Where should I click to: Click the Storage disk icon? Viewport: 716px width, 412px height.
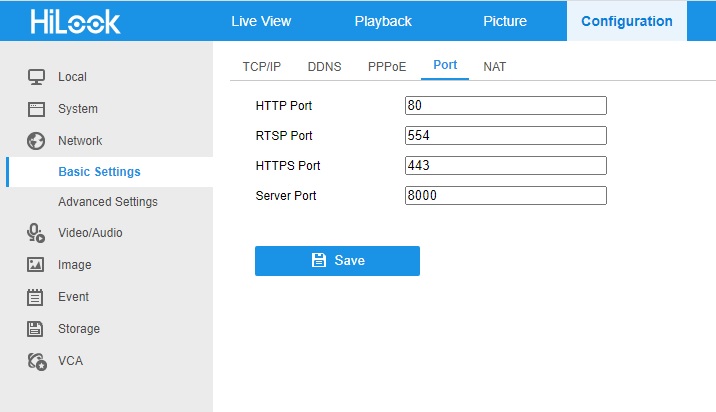click(x=36, y=329)
